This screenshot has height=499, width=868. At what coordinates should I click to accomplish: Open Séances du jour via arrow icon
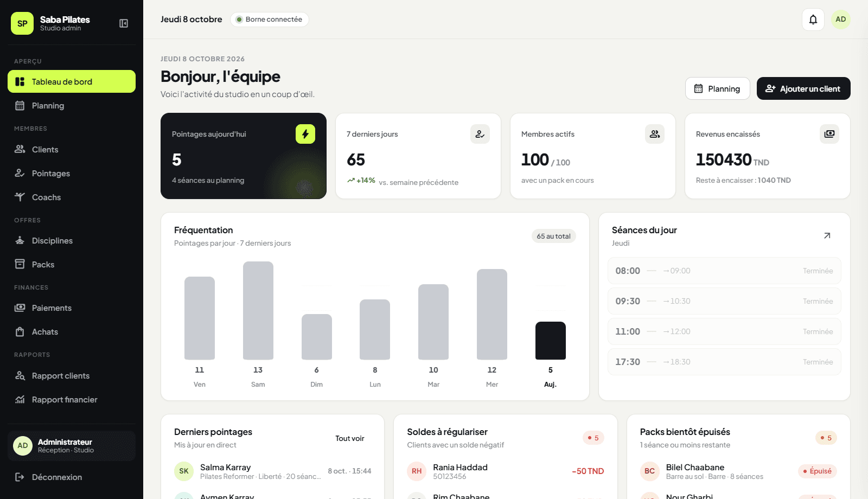[x=827, y=235]
